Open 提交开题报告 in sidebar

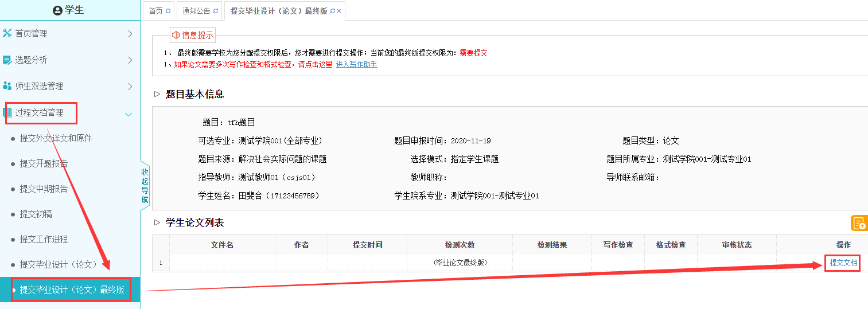[44, 163]
